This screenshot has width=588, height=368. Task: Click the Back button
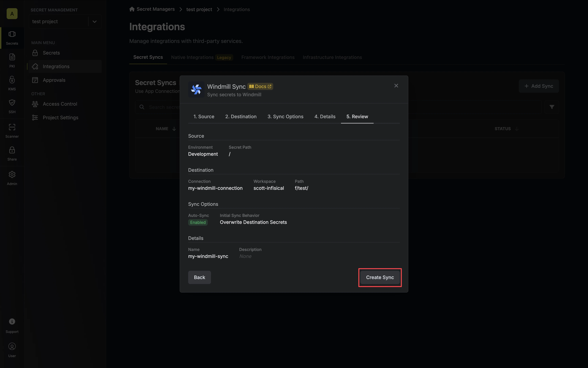coord(199,278)
